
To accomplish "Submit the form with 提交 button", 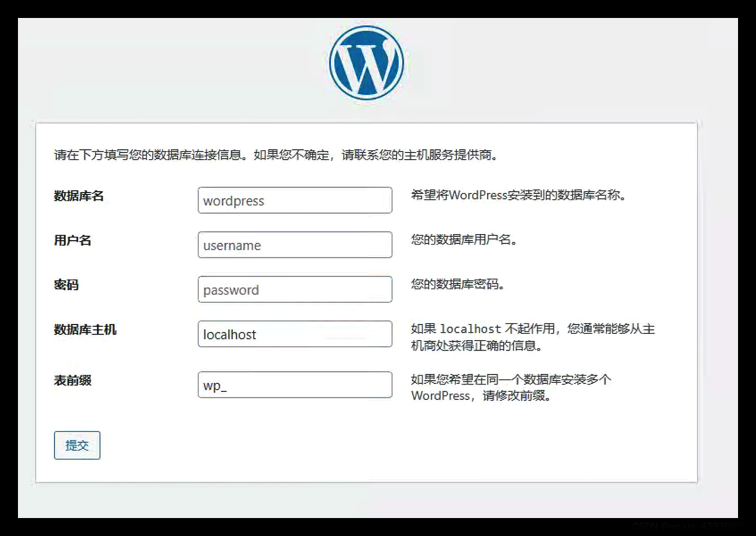I will coord(77,445).
